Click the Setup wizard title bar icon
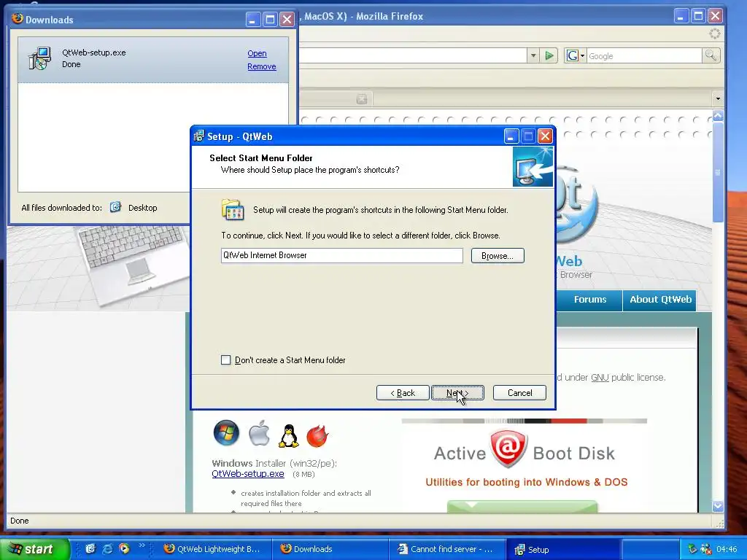 (199, 136)
